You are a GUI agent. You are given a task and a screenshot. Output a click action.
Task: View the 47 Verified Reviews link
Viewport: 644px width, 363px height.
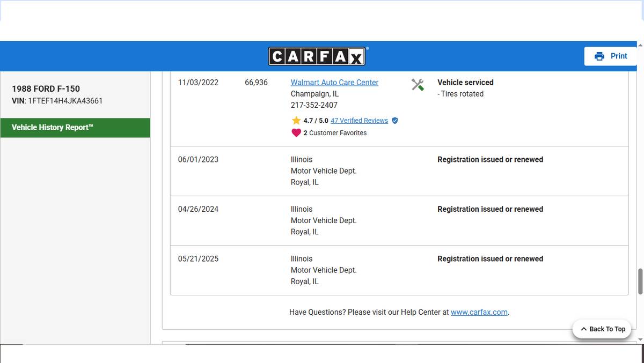359,121
